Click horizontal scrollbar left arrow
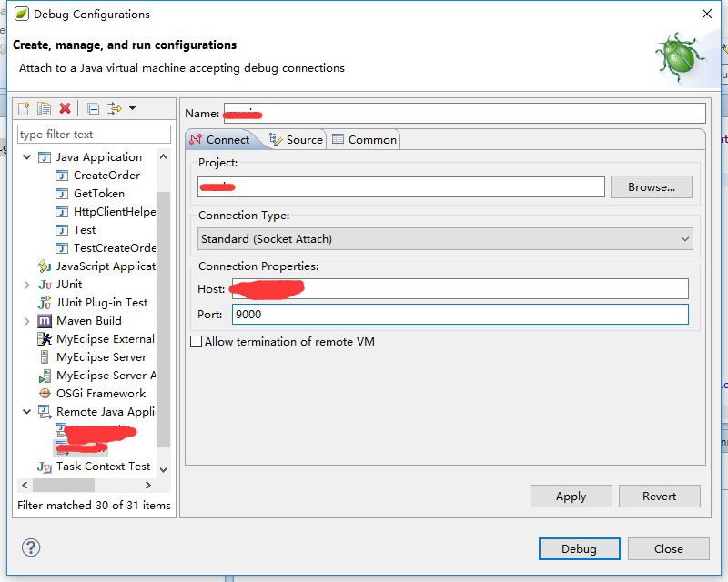This screenshot has height=582, width=728. click(25, 485)
